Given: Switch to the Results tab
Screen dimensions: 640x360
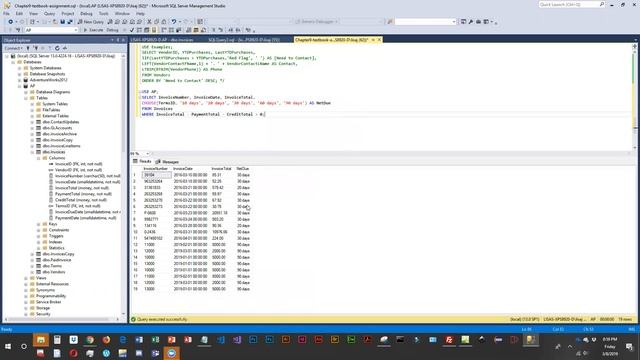Looking at the screenshot, I should (x=142, y=162).
